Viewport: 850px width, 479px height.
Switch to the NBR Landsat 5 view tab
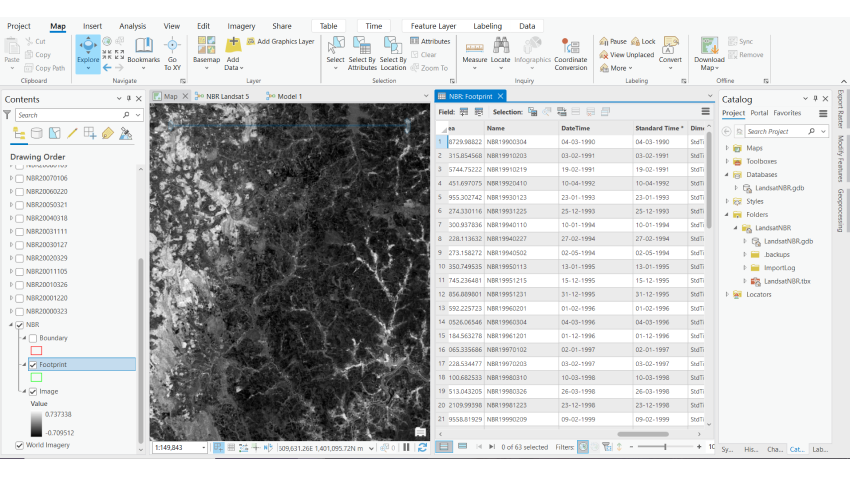[222, 96]
